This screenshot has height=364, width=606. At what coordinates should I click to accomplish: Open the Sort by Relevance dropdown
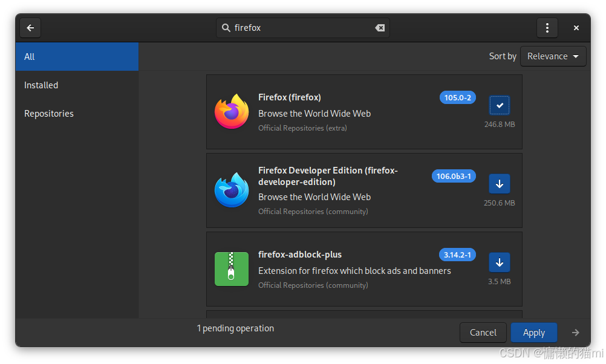(x=553, y=56)
